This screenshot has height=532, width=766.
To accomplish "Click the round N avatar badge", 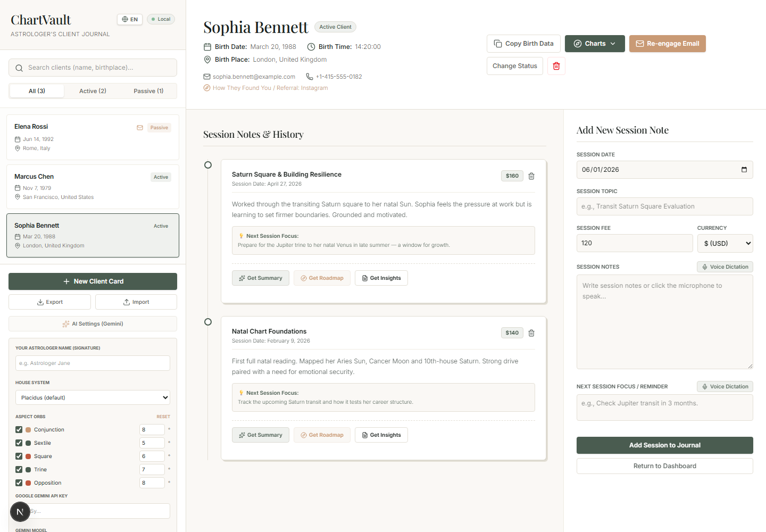I will coord(20,512).
